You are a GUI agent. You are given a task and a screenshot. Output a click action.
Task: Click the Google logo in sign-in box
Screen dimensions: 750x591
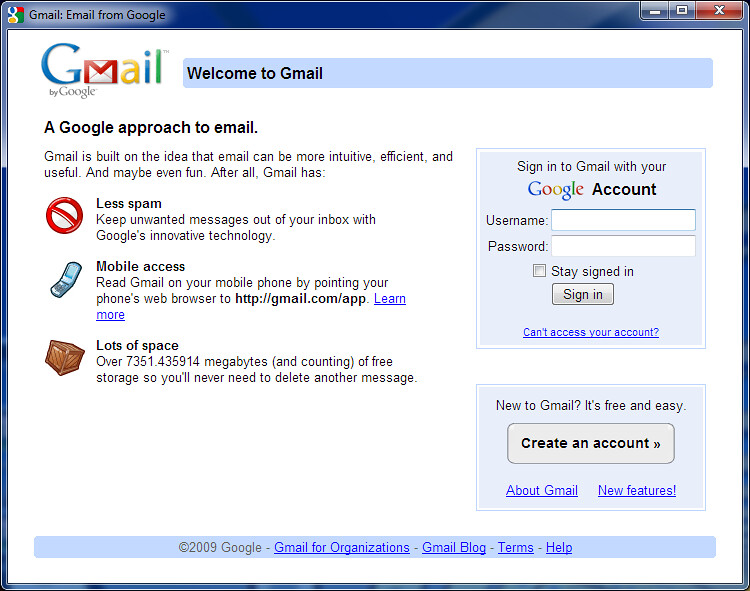coord(555,190)
